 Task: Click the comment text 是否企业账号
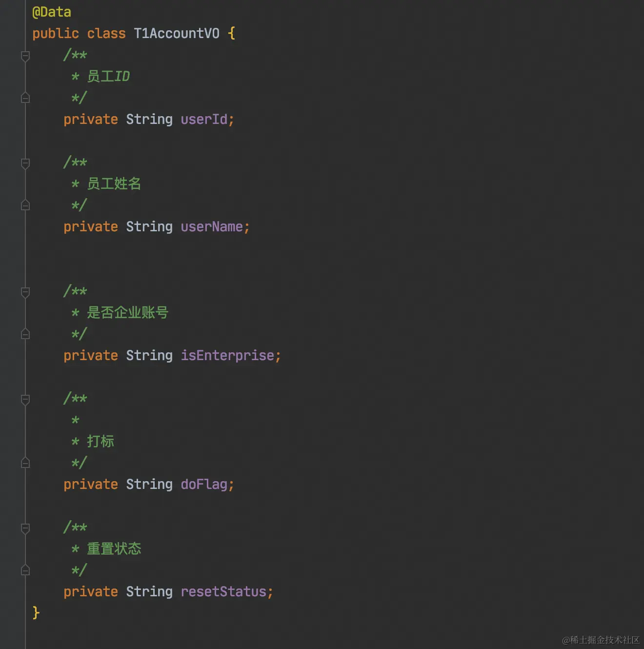128,313
